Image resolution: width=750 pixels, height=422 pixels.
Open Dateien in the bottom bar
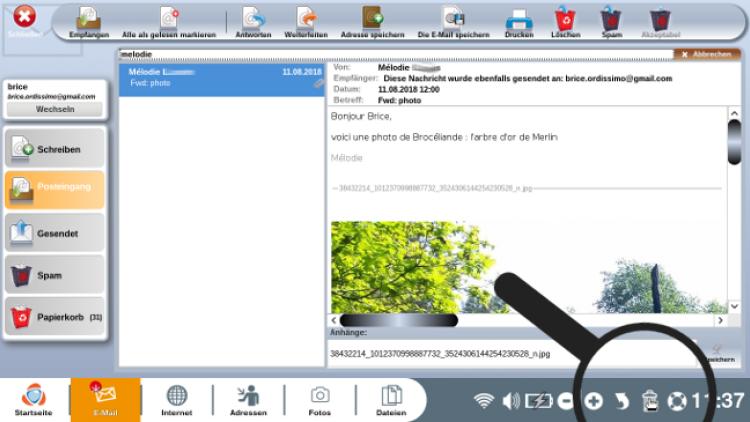pos(391,399)
